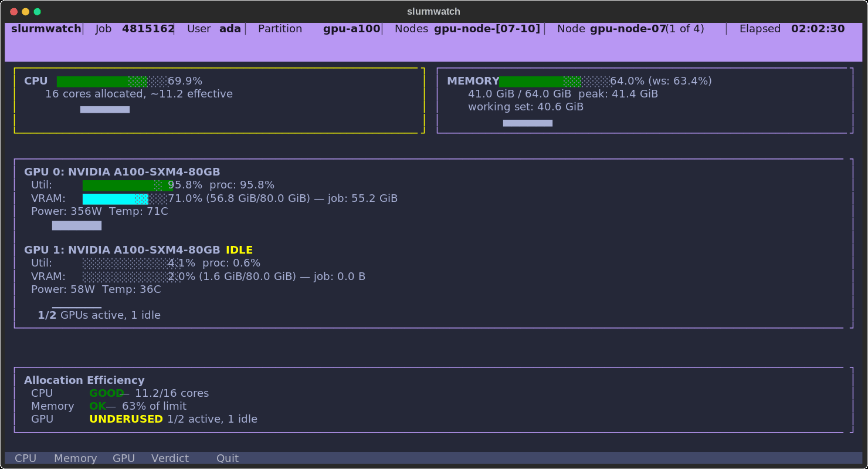Click the sparkline bar under GPU 0 power
Viewport: 868px width, 469px height.
point(77,225)
